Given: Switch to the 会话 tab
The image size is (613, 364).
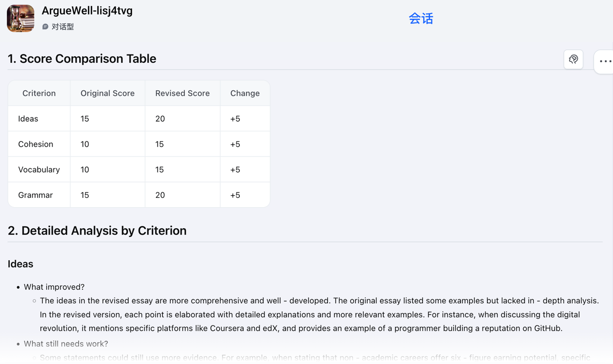Looking at the screenshot, I should coord(421,19).
